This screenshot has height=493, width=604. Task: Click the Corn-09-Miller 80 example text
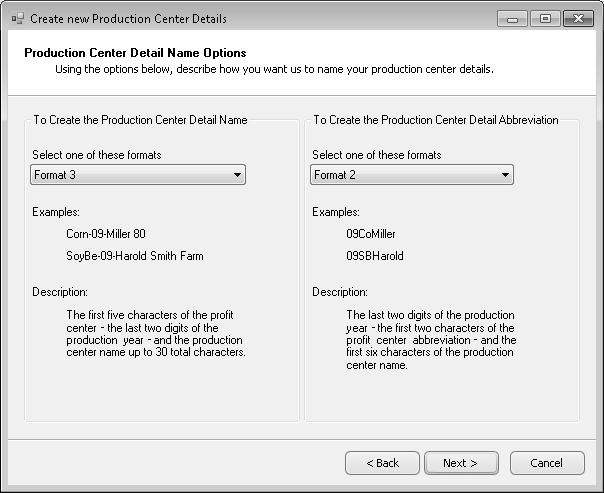pos(106,233)
